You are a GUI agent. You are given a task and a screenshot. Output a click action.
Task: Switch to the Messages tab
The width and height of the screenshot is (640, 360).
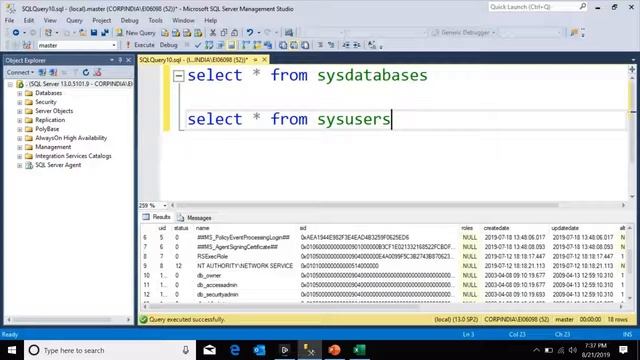pyautogui.click(x=195, y=218)
